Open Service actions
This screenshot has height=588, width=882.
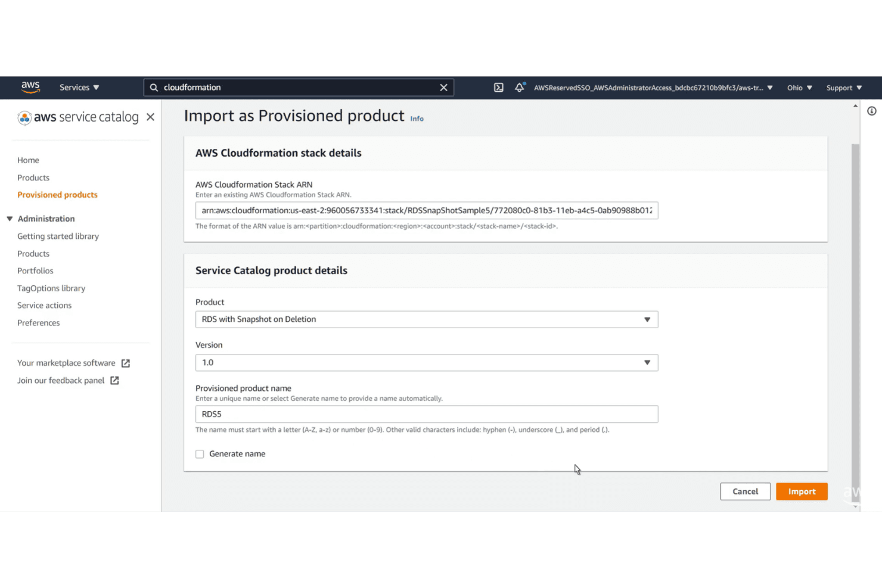click(44, 306)
